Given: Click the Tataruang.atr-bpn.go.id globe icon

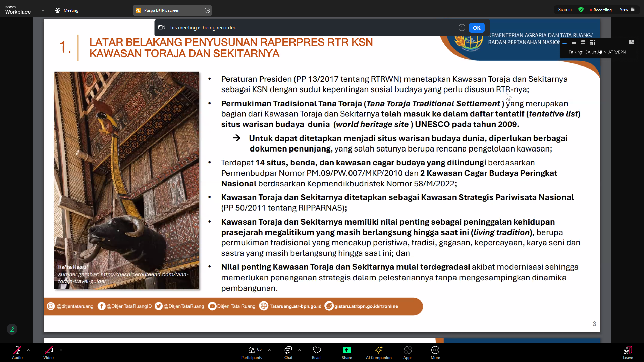Looking at the screenshot, I should coord(264,306).
